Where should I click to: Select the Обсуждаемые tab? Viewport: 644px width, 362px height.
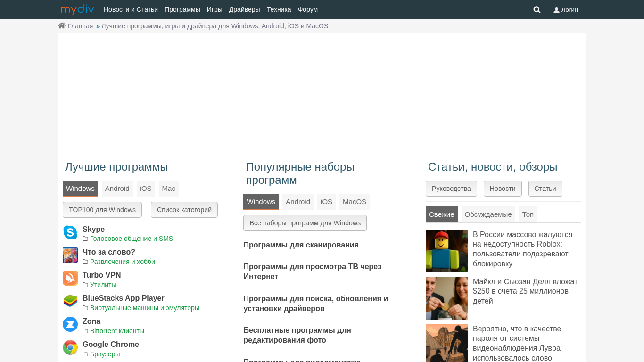tap(488, 214)
